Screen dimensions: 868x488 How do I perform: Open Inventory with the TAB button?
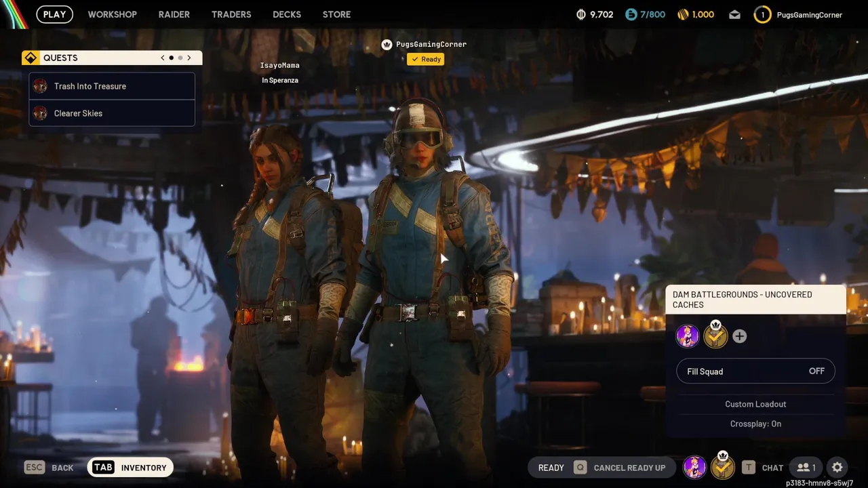coord(130,467)
